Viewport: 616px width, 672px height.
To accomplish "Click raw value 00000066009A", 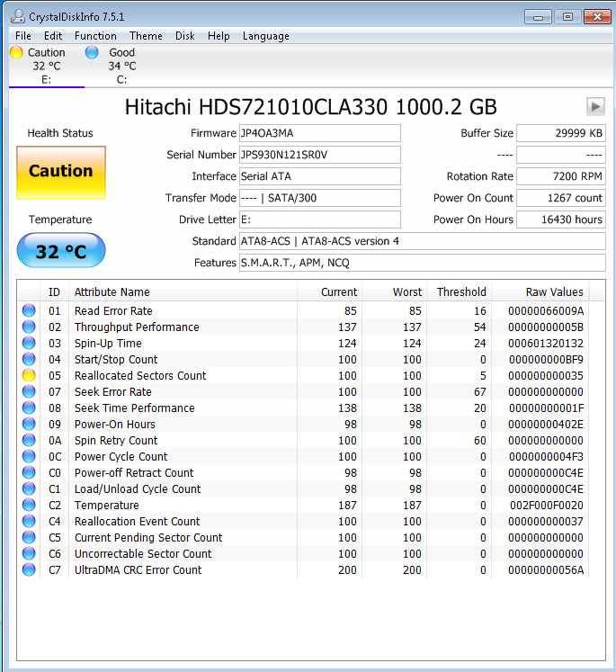I will click(x=546, y=310).
